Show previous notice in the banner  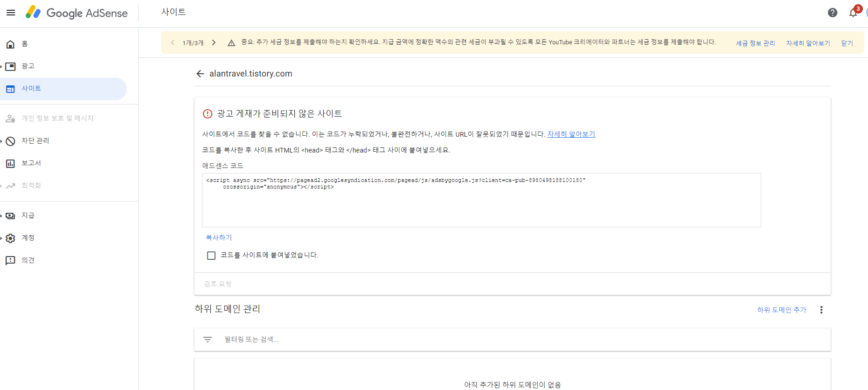(x=173, y=42)
